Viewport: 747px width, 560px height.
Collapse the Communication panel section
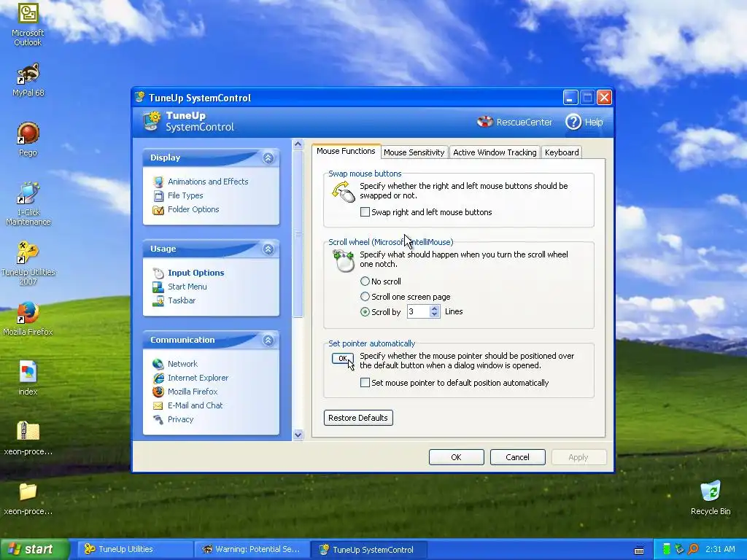pos(268,340)
